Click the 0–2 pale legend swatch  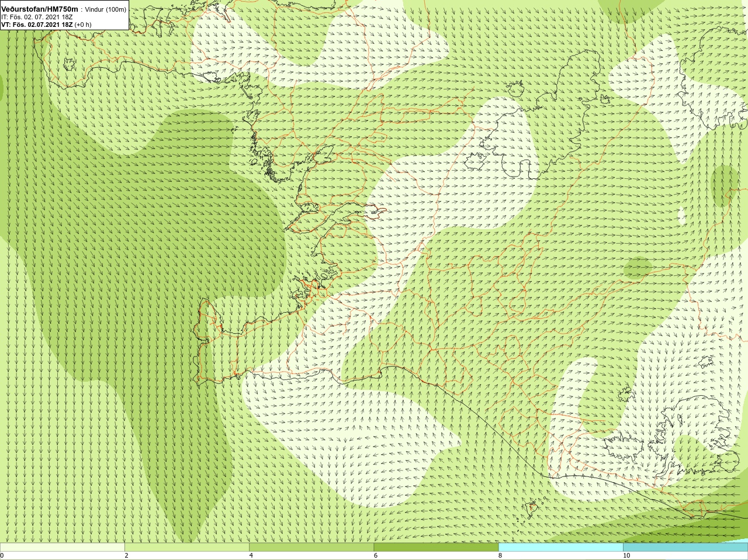pyautogui.click(x=62, y=547)
